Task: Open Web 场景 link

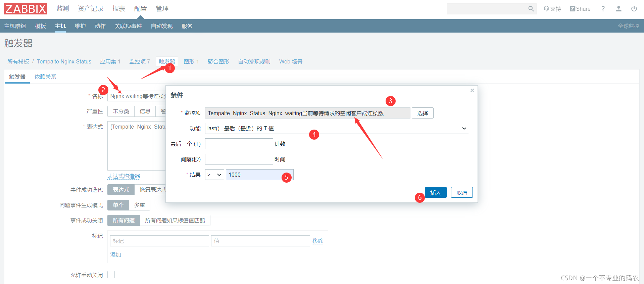Action: coord(291,61)
